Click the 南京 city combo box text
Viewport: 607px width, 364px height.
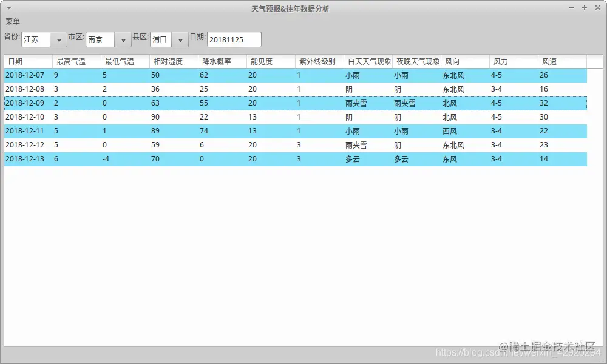point(100,39)
